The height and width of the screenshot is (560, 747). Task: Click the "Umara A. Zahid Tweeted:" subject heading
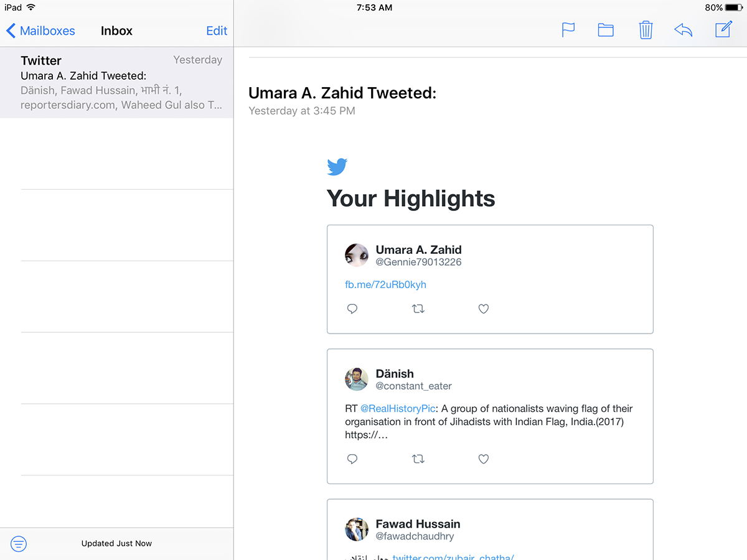click(342, 93)
